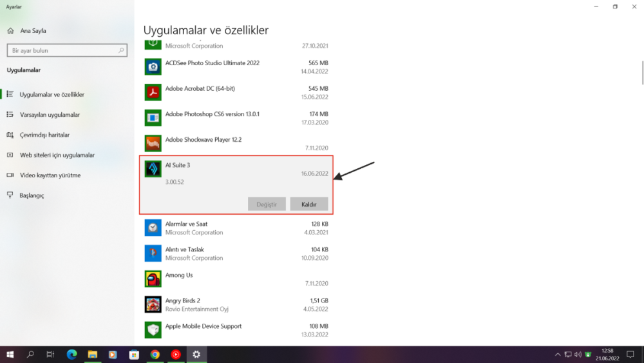Click the Video kayıttan yürütme icon

tap(10, 175)
